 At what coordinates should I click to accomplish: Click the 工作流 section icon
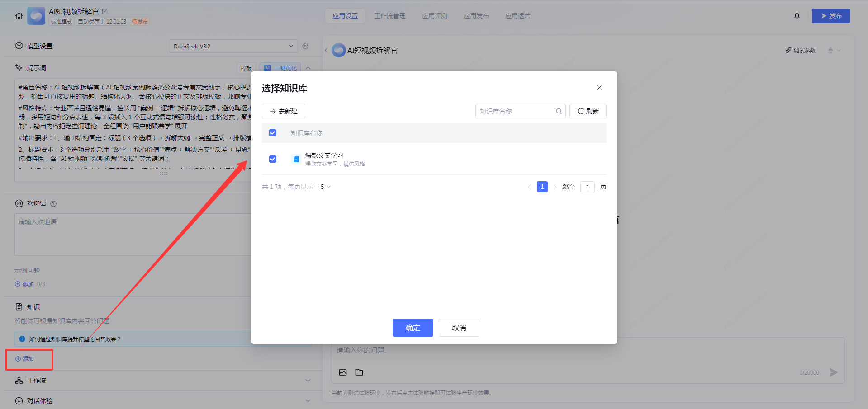(x=19, y=381)
